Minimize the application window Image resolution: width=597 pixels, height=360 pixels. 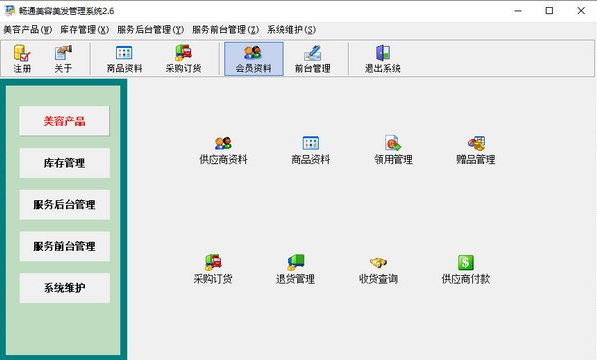click(518, 11)
